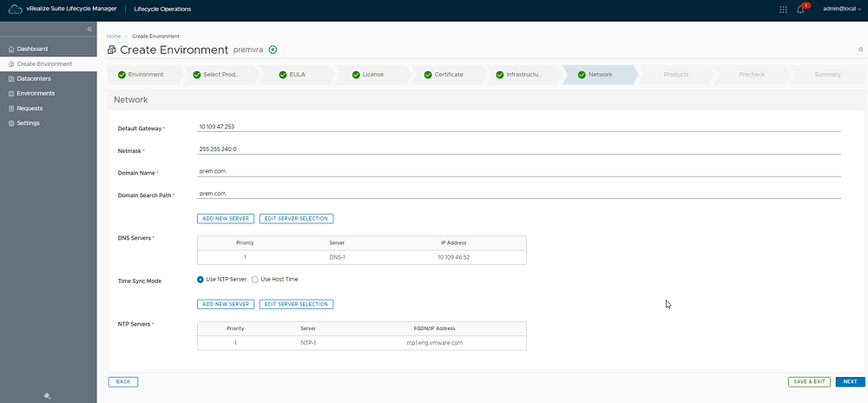
Task: Click the green check on Certificate step
Action: [x=428, y=75]
